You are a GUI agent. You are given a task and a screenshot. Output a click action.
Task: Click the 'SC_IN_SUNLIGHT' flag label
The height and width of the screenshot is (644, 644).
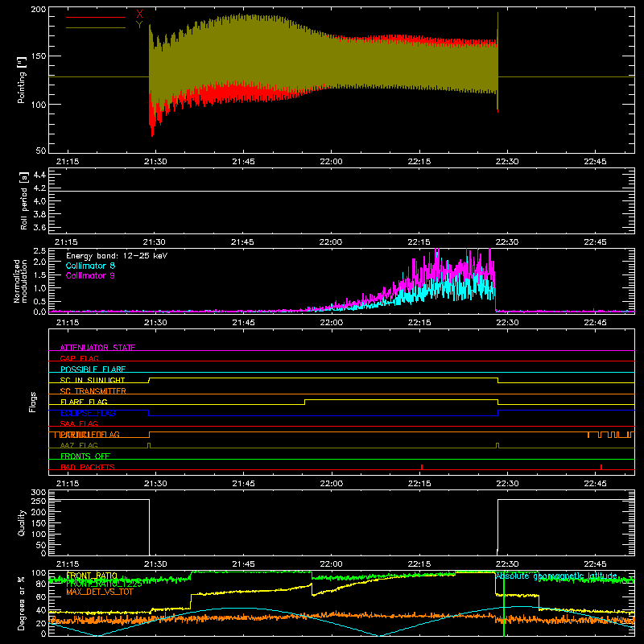click(93, 380)
